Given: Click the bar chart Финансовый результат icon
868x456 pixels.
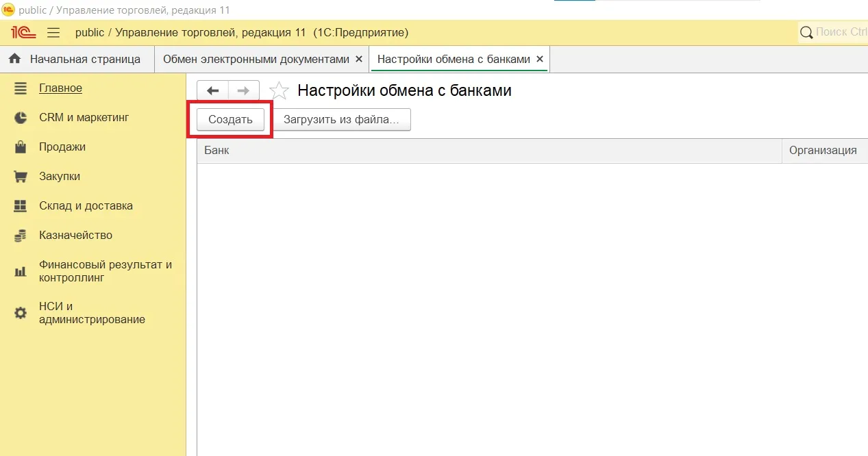Looking at the screenshot, I should coord(21,271).
